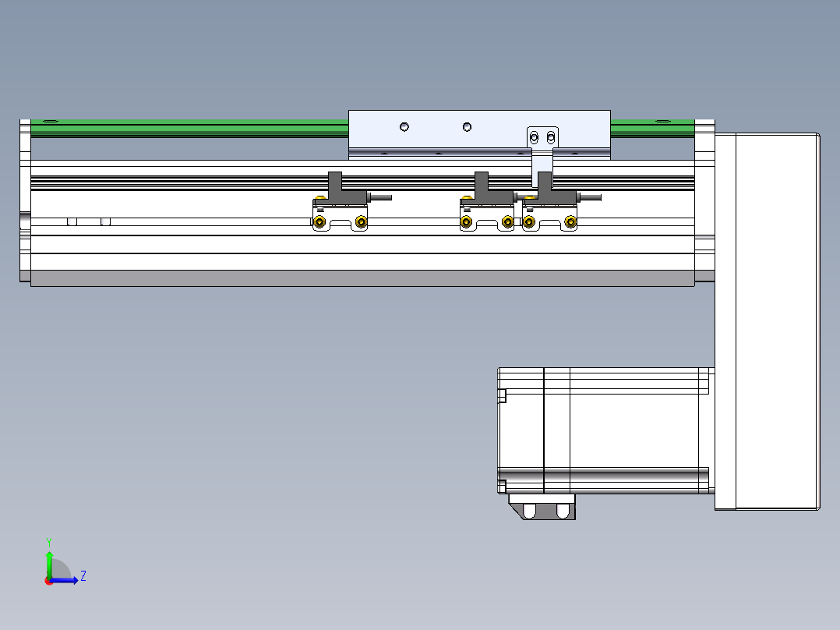
Task: Click the blue Z-axis arrow on the triad
Action: (x=69, y=580)
